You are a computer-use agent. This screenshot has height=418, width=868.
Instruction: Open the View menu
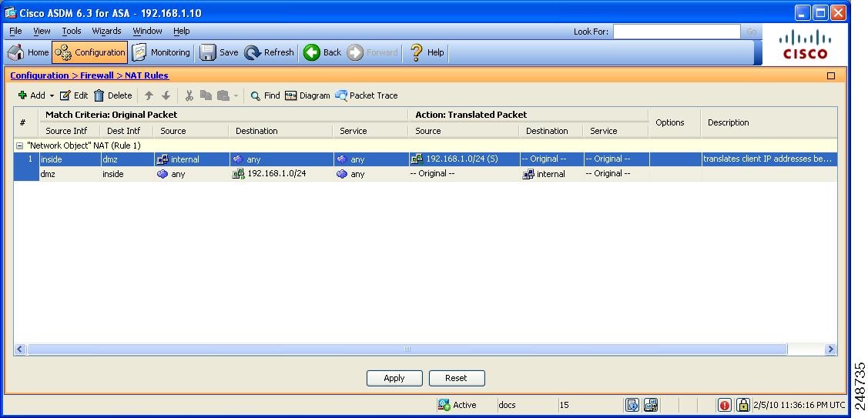[42, 31]
